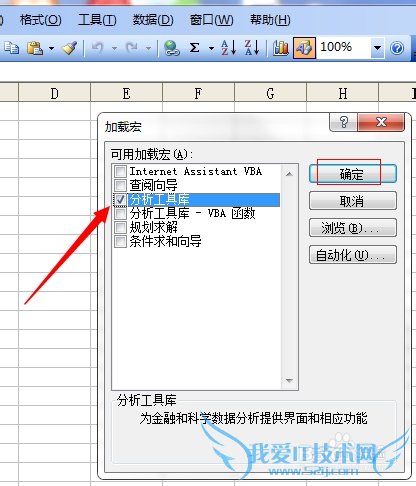
Task: Click the add-in list scroll down arrow
Action: [289, 380]
